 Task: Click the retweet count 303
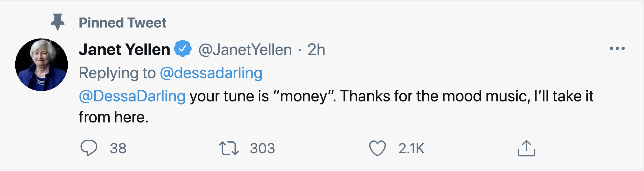pyautogui.click(x=262, y=148)
